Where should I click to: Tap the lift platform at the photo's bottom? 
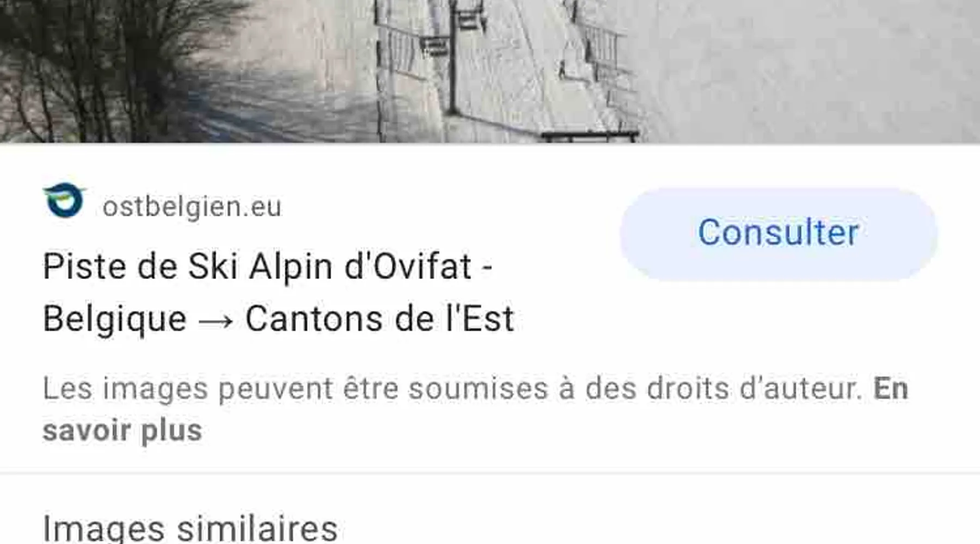(590, 136)
